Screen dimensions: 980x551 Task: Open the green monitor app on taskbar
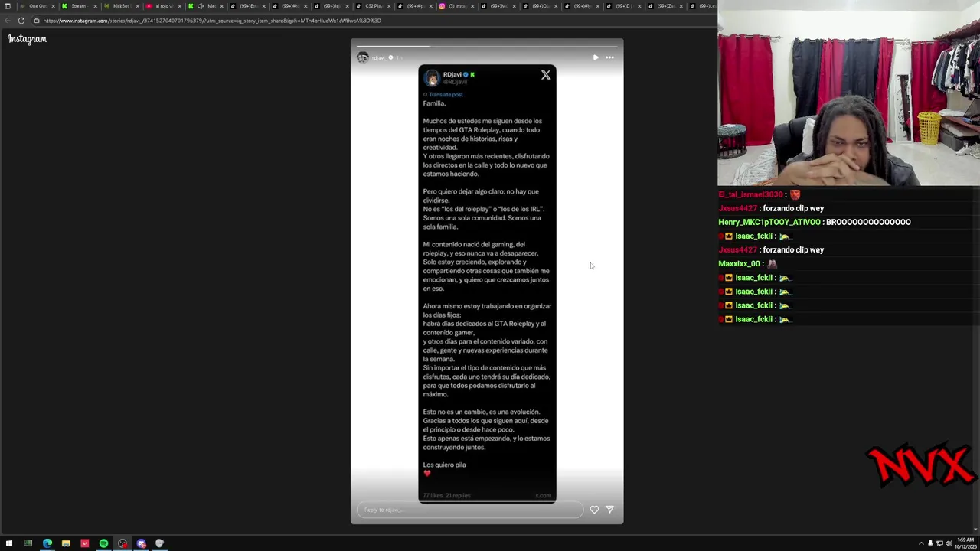click(x=28, y=543)
